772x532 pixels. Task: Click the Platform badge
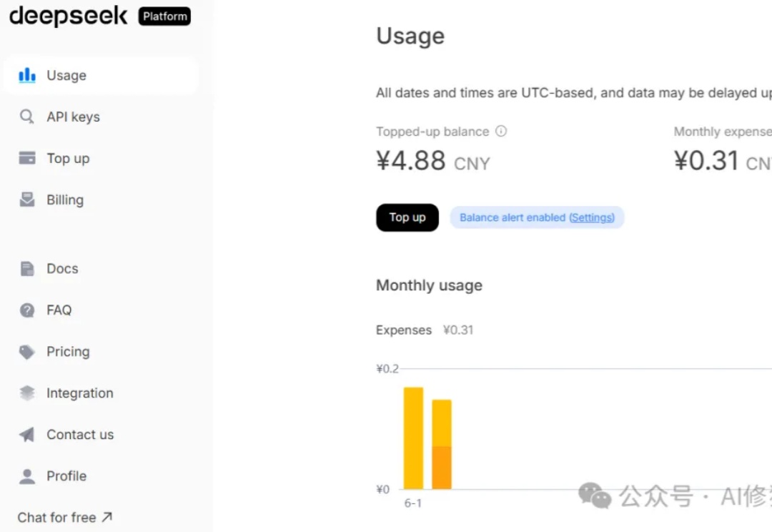(x=164, y=16)
